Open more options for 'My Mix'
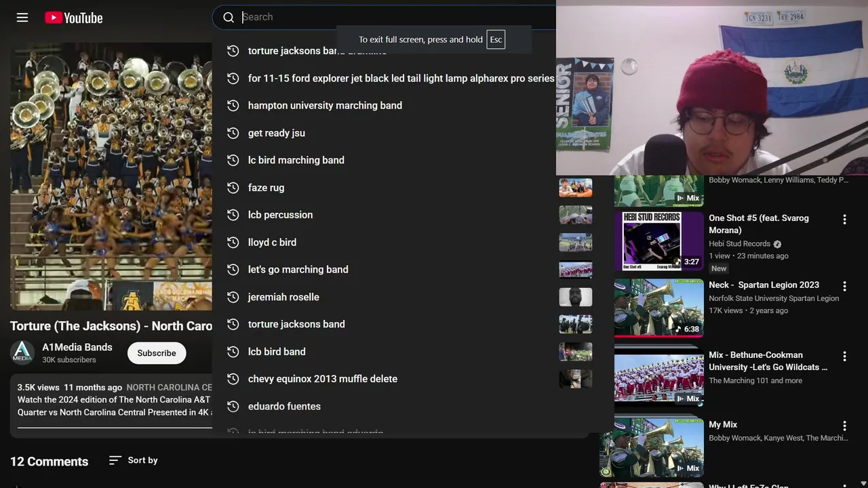Screen dimensions: 868x488 tap(844, 426)
